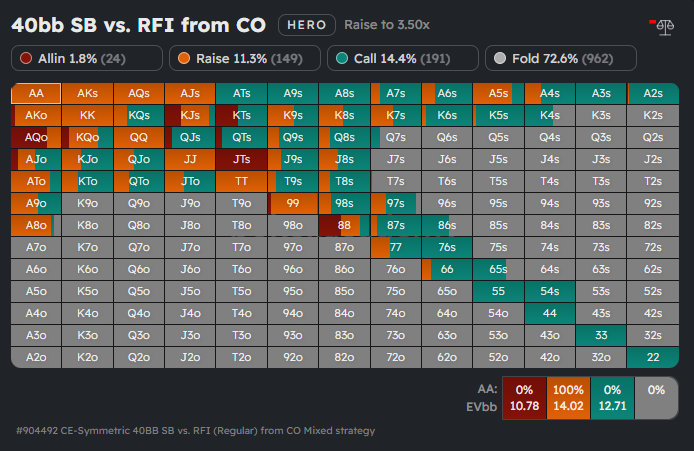Select the AKs hand cell
Viewport: 694px width, 451px height.
[87, 93]
